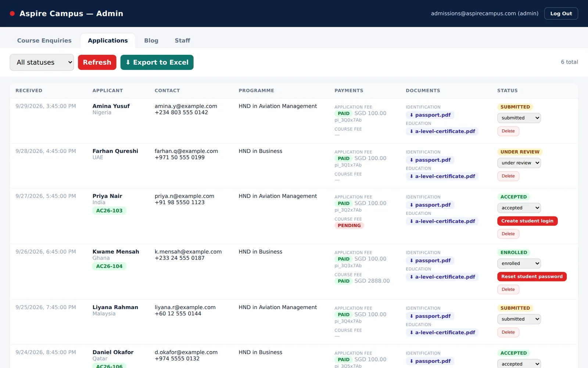Click Priya Nair's PENDING course fee badge
Viewport: 588px width, 368px height.
(x=349, y=225)
